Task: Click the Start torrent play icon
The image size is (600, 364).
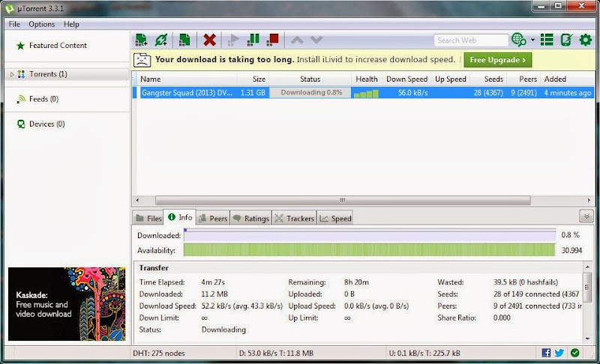Action: click(x=233, y=40)
